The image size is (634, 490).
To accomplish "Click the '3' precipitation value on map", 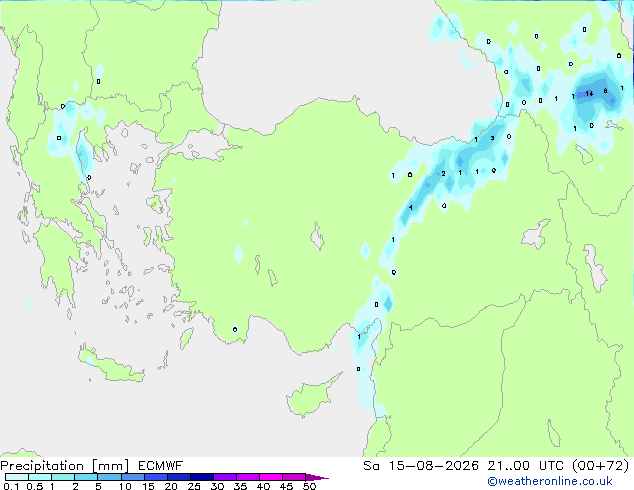I will point(492,138).
